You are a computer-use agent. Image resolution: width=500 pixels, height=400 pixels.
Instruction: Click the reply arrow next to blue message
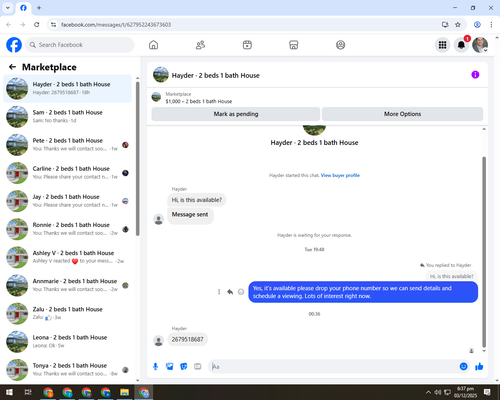pos(230,292)
